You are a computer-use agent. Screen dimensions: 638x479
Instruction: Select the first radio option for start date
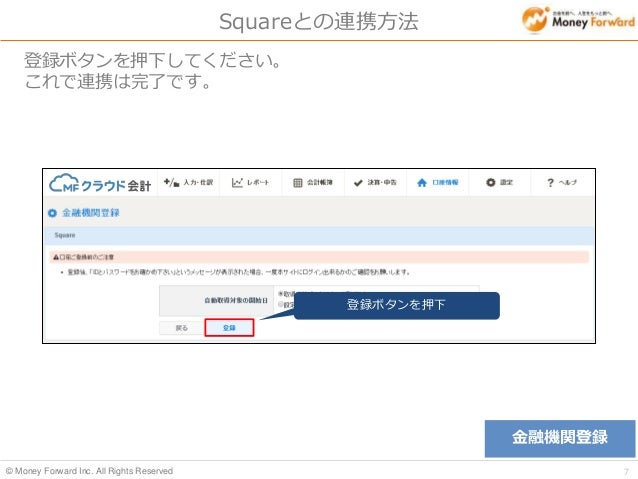(x=280, y=293)
